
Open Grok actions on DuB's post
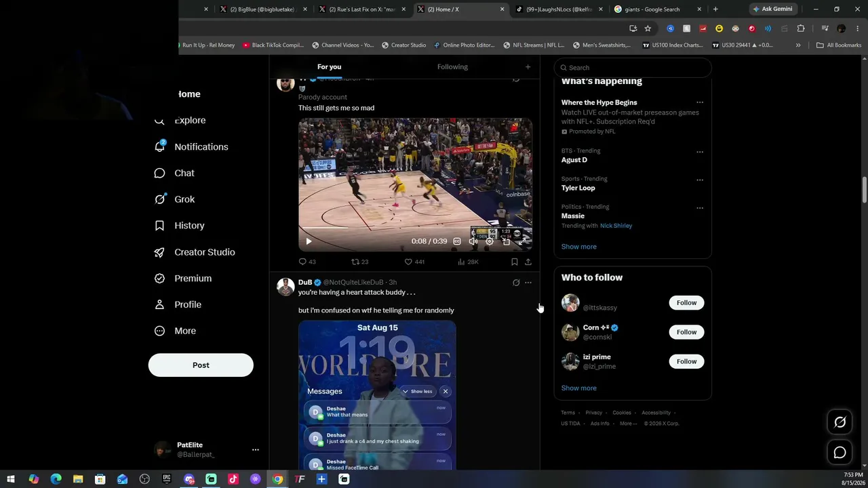516,283
